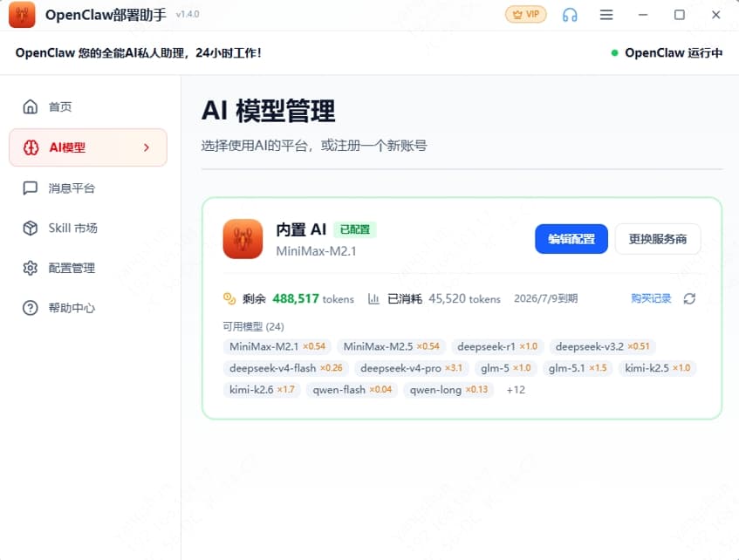Select the qwen-long model tag

click(x=448, y=390)
